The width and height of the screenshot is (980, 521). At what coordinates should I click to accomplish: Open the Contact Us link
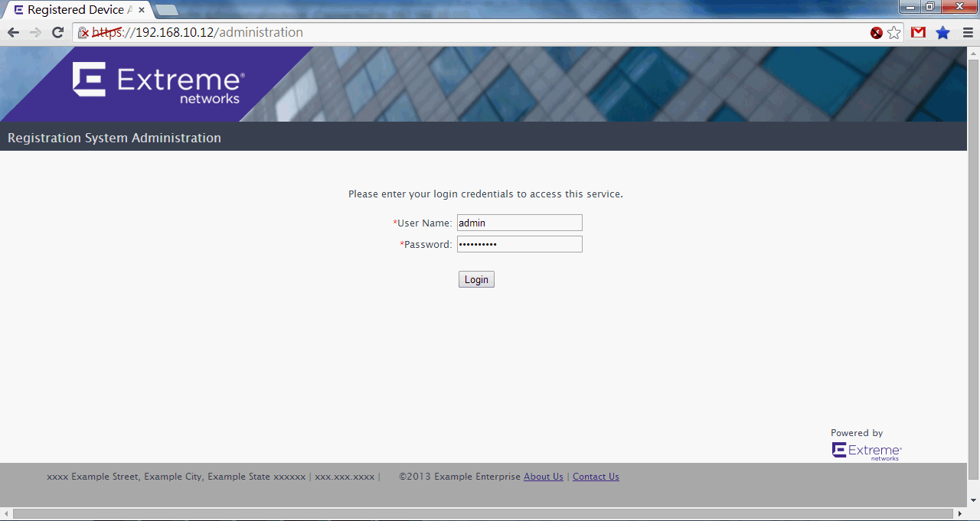(596, 477)
